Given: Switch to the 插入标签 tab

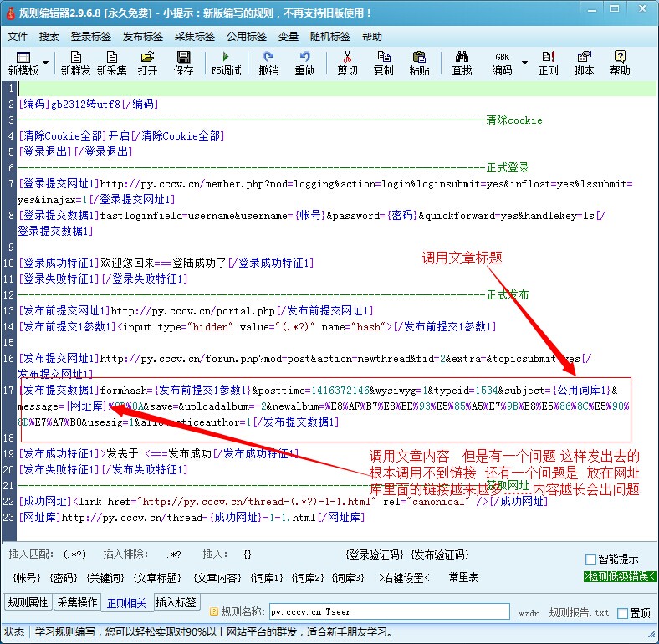Looking at the screenshot, I should 176,602.
